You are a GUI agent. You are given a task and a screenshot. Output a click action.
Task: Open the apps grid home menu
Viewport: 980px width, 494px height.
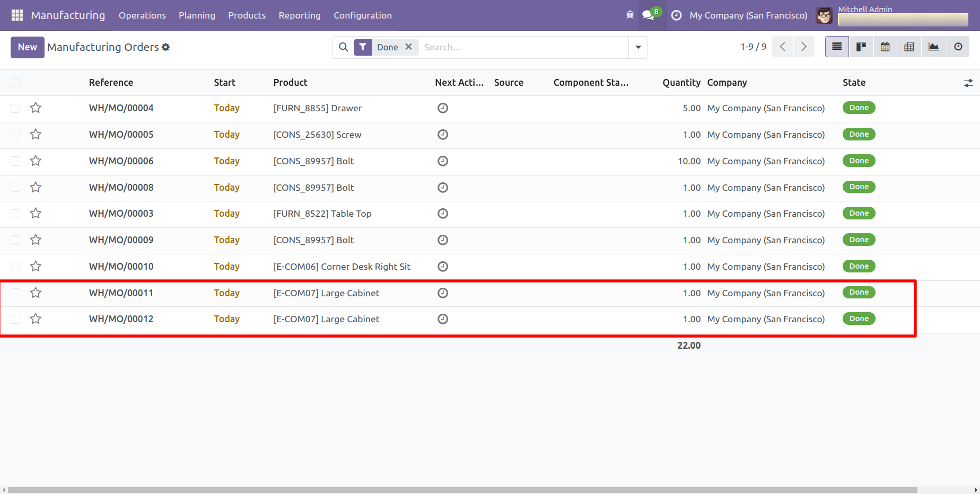(17, 15)
